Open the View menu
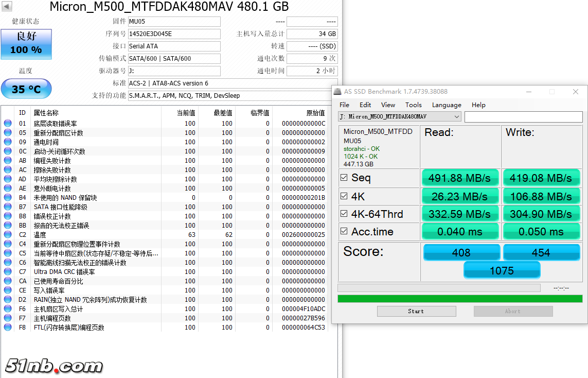Screen dimensions: 588x378 point(388,105)
